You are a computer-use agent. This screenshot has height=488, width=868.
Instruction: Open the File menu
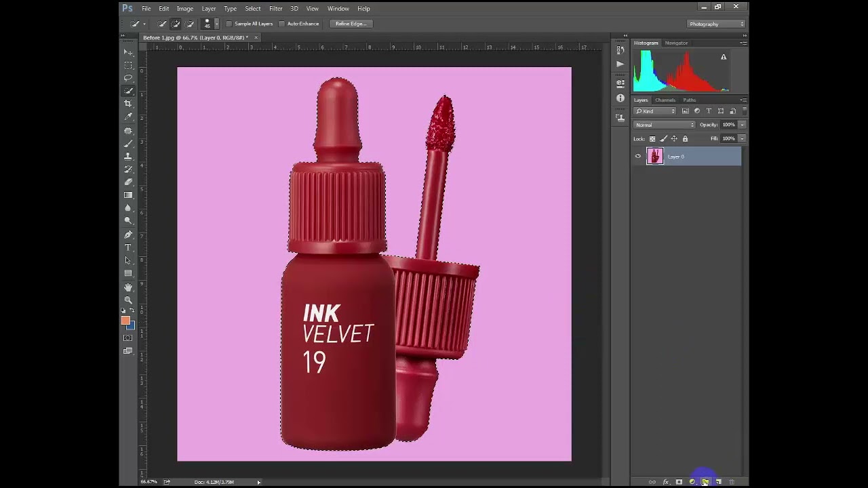click(x=146, y=9)
